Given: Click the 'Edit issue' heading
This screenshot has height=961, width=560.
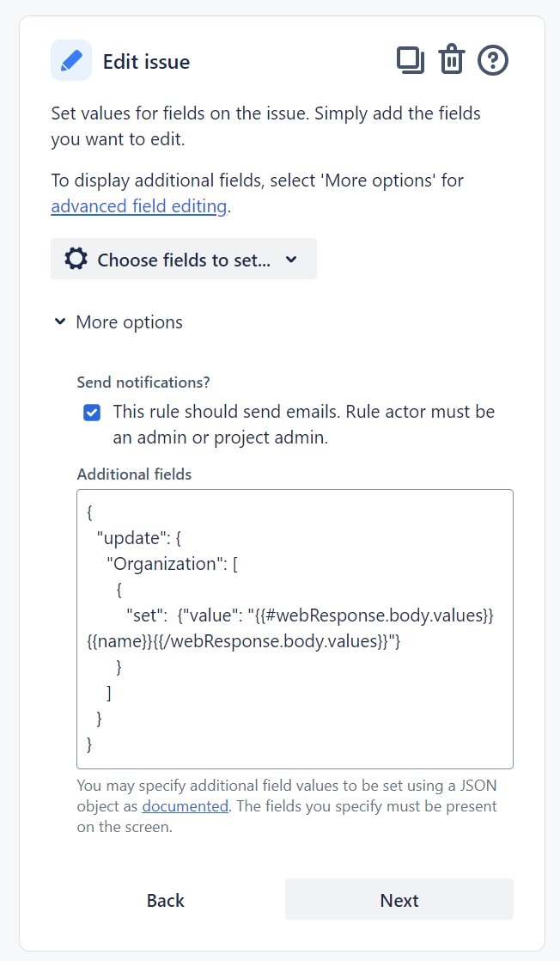Looking at the screenshot, I should coord(147,60).
